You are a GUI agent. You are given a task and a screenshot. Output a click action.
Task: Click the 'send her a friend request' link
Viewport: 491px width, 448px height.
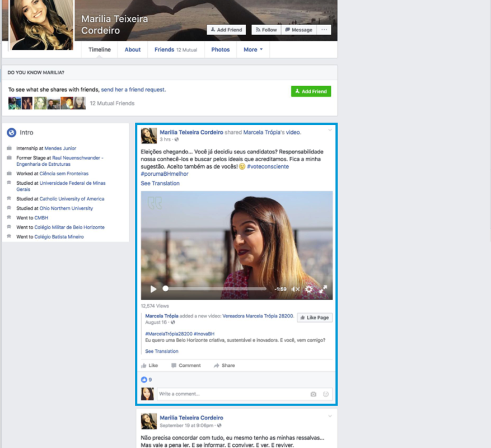(133, 90)
